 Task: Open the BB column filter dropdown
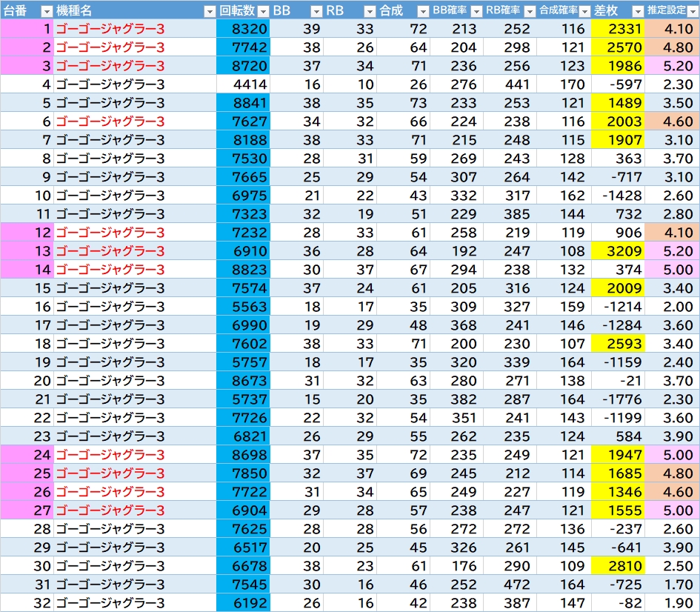tap(316, 11)
